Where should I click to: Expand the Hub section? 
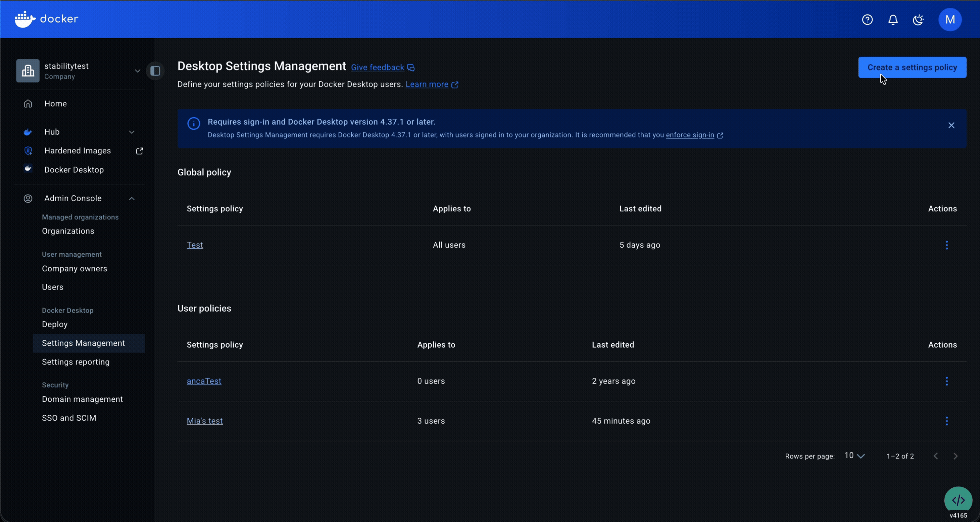(x=132, y=132)
